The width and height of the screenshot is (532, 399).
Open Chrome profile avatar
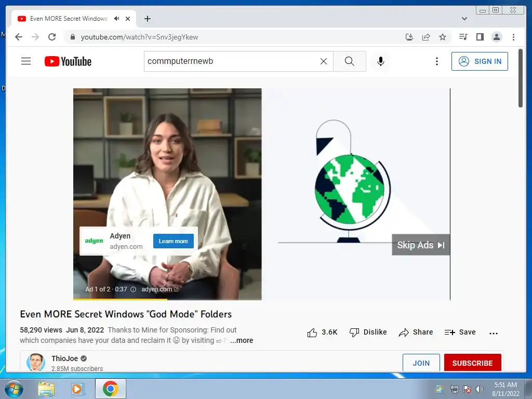coord(497,37)
